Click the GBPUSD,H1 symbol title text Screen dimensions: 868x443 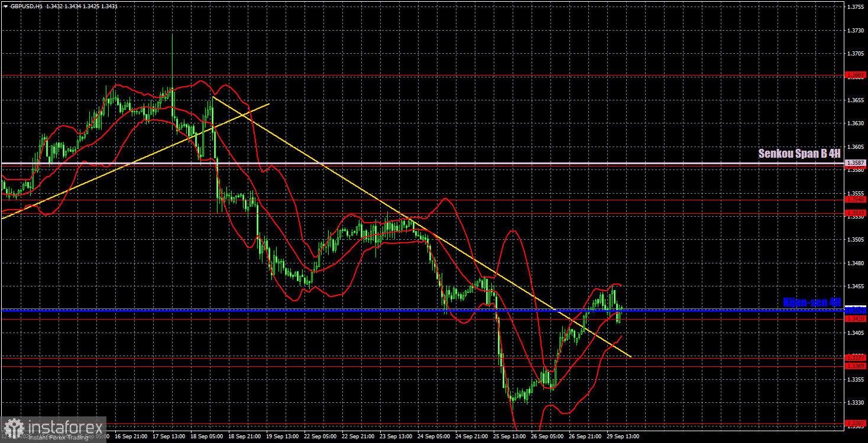click(x=27, y=6)
